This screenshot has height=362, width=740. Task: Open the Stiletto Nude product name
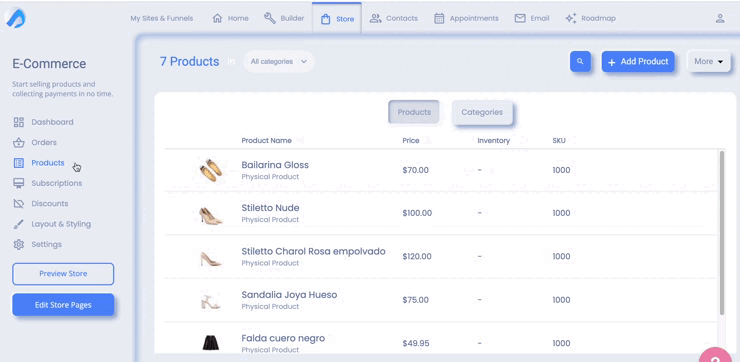(270, 208)
